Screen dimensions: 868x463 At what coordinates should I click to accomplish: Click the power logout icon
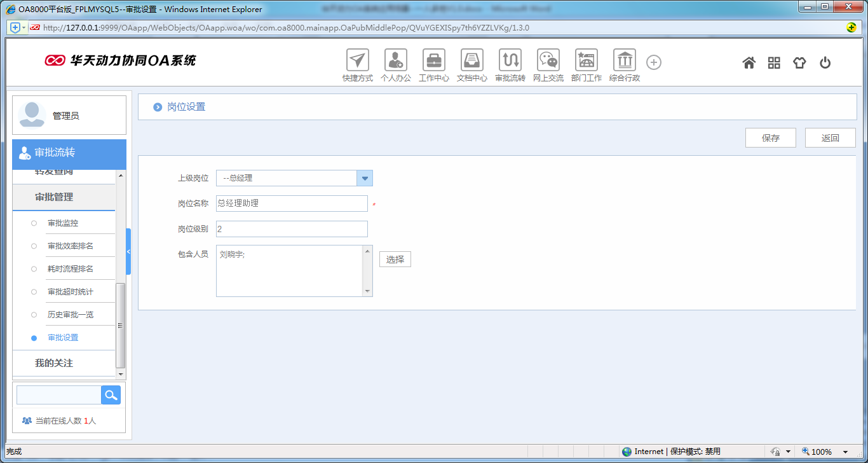(x=825, y=62)
